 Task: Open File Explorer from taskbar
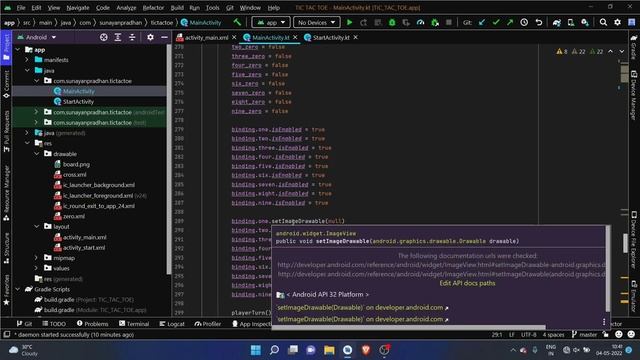coord(329,350)
